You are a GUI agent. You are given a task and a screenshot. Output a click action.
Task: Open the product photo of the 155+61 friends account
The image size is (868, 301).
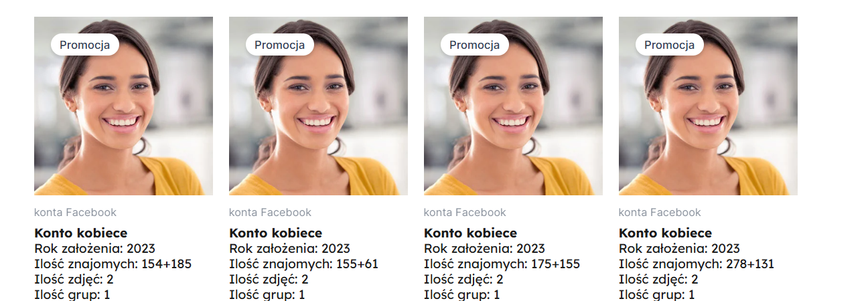[318, 106]
